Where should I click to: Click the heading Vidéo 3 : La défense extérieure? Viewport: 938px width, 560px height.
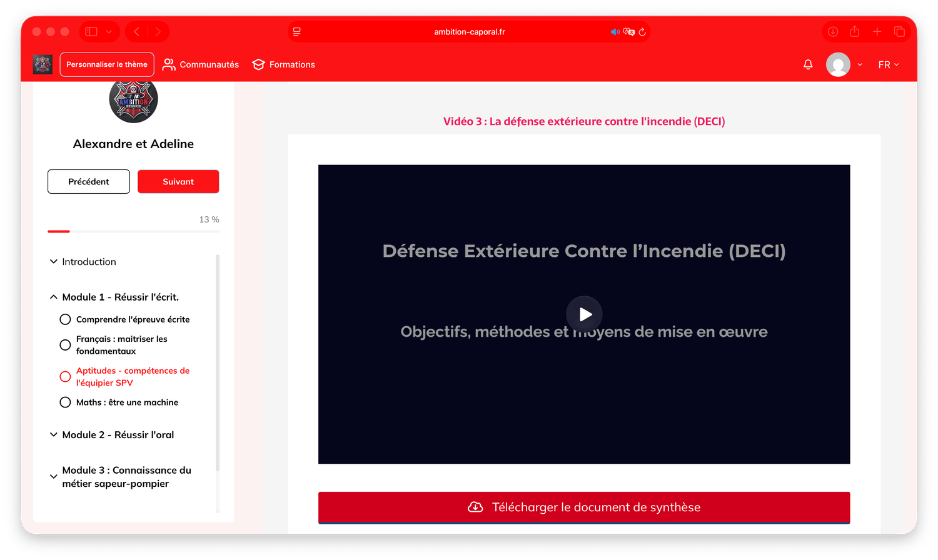pyautogui.click(x=584, y=121)
